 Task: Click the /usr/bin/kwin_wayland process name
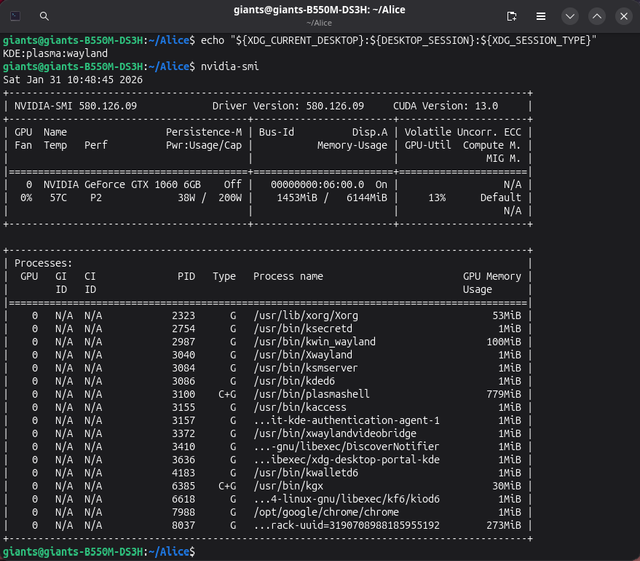(314, 342)
